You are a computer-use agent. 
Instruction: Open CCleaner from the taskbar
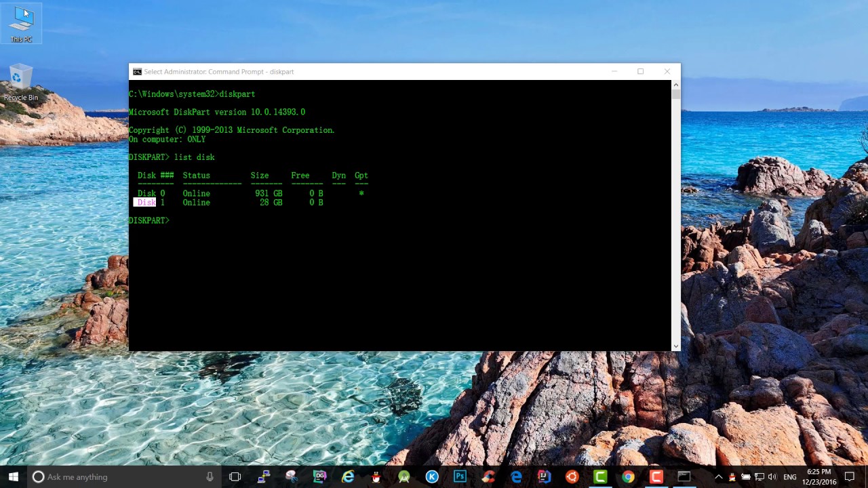coord(488,476)
